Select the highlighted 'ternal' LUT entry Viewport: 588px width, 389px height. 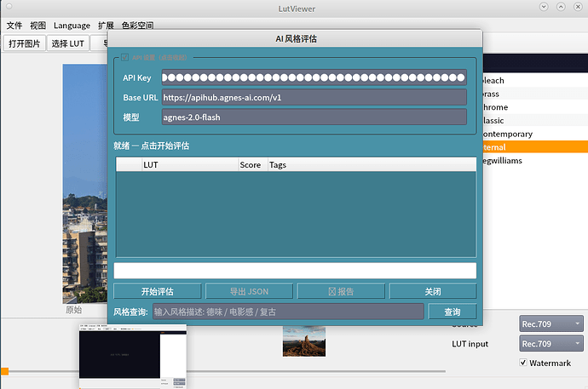pos(535,146)
